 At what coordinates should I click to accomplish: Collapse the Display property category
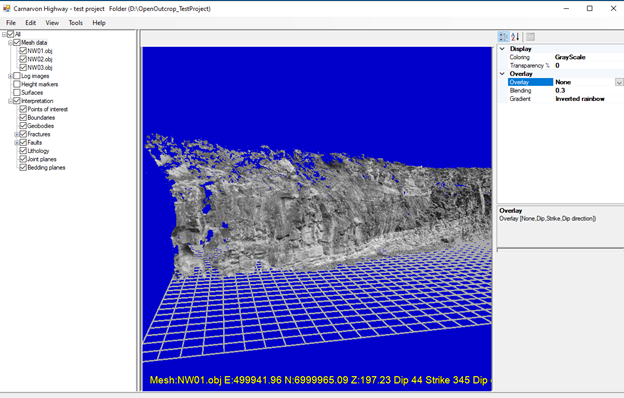coord(502,49)
